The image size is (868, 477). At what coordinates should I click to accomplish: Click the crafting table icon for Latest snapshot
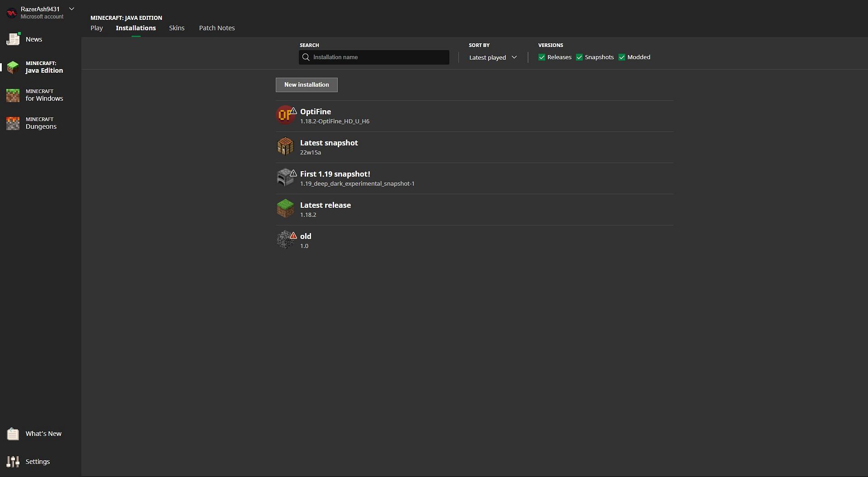pyautogui.click(x=285, y=146)
